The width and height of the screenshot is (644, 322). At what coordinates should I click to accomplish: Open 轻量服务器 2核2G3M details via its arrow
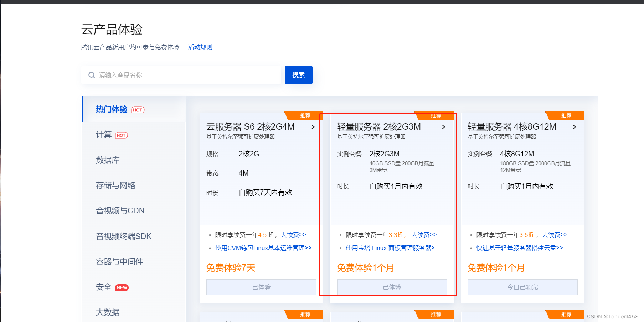click(444, 127)
